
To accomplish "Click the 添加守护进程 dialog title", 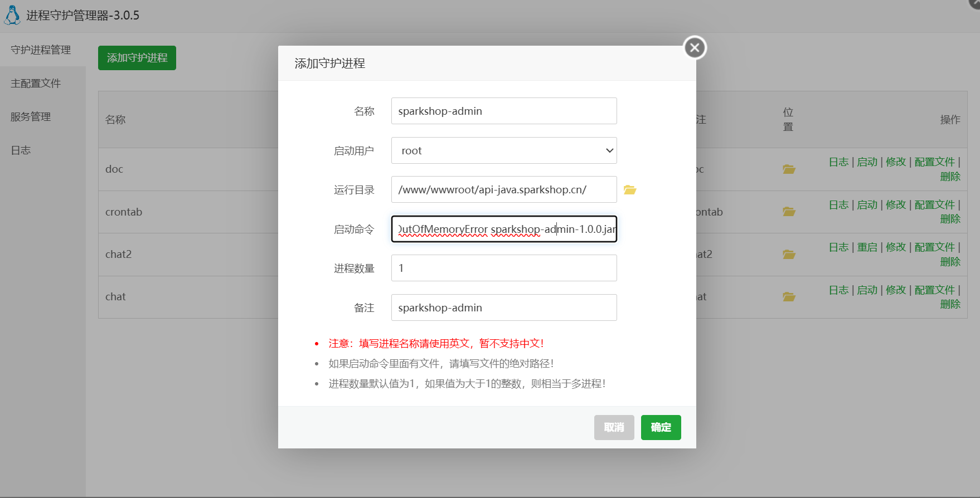I will pos(330,64).
